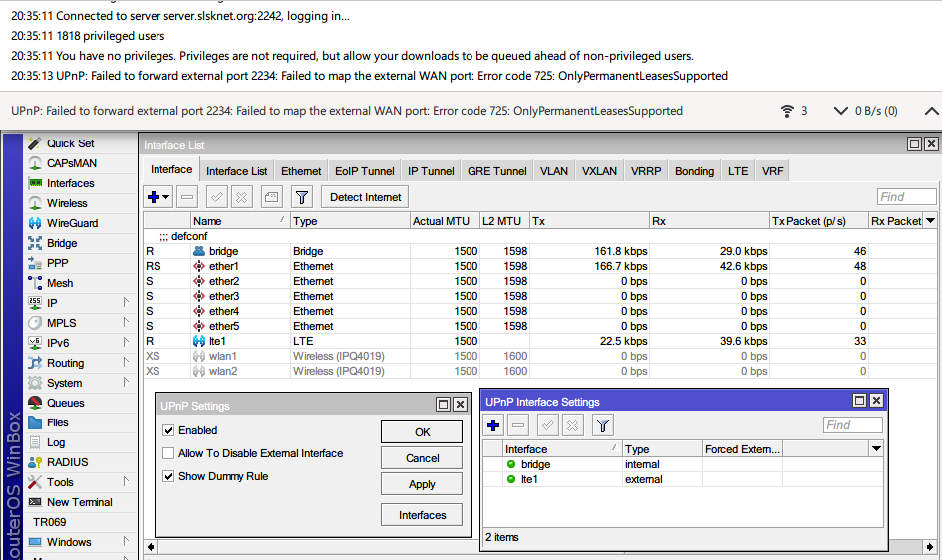Switch to Bonding tab
This screenshot has width=942, height=560.
[x=694, y=171]
